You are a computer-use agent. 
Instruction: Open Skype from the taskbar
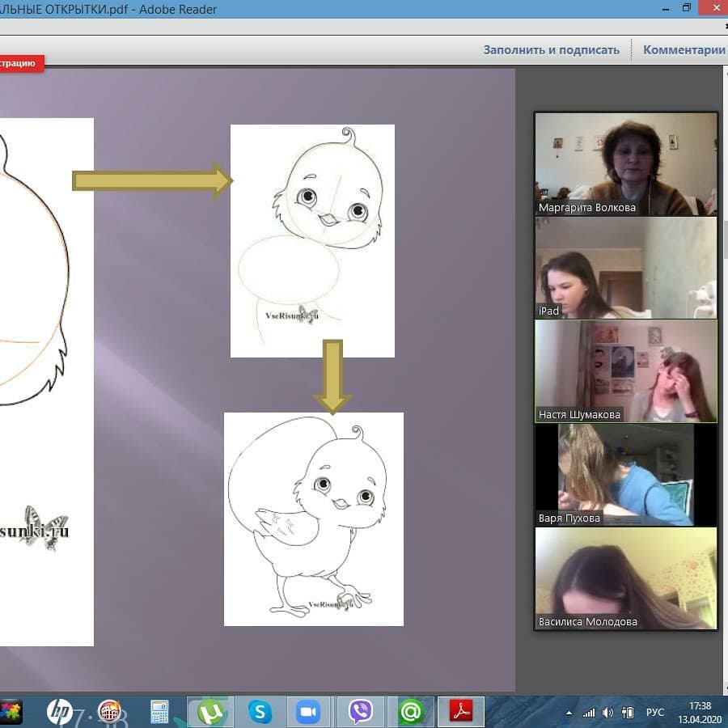tap(260, 712)
